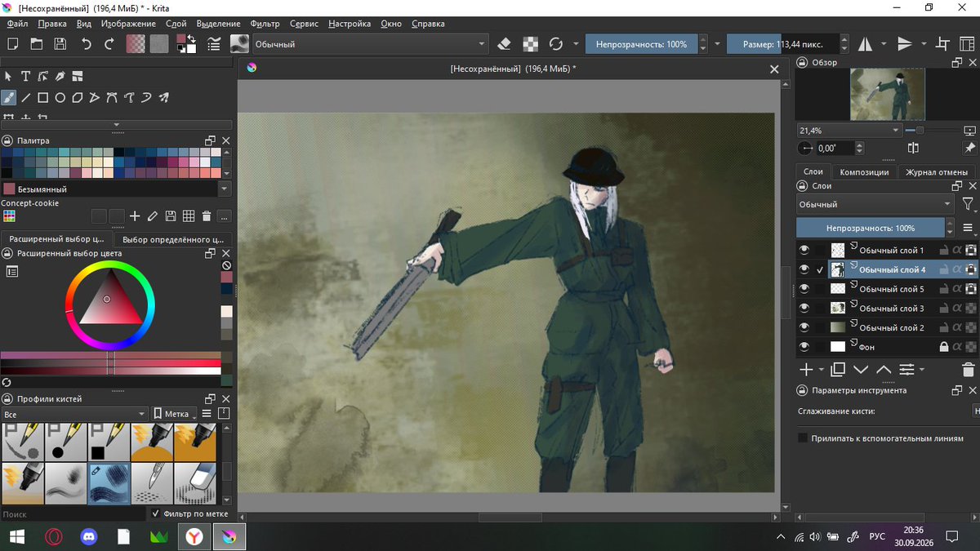Duplicate the layer using the copy icon

pyautogui.click(x=838, y=370)
